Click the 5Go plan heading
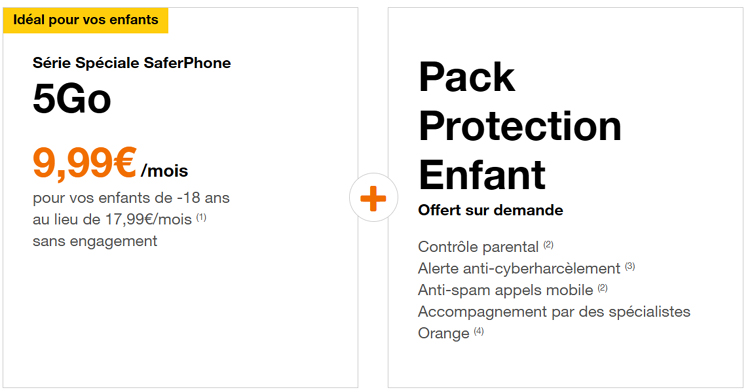The width and height of the screenshot is (750, 392). point(72,99)
